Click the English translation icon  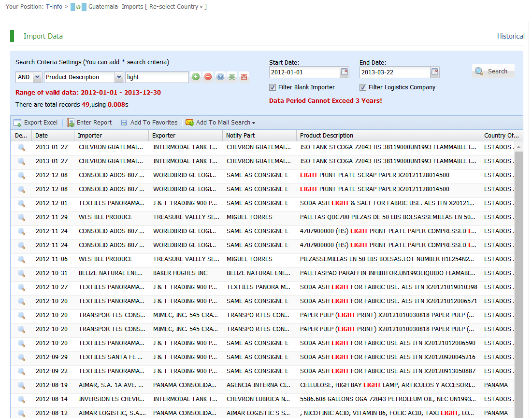pos(232,77)
